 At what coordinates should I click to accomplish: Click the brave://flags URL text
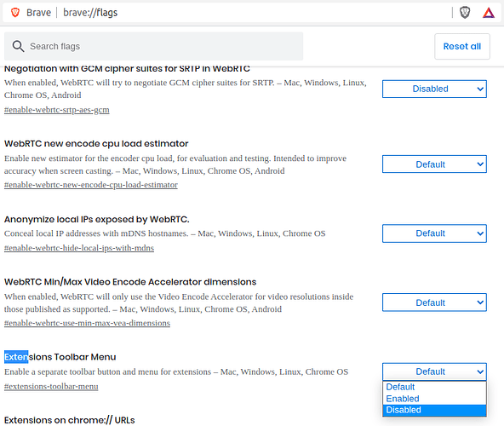coord(90,13)
